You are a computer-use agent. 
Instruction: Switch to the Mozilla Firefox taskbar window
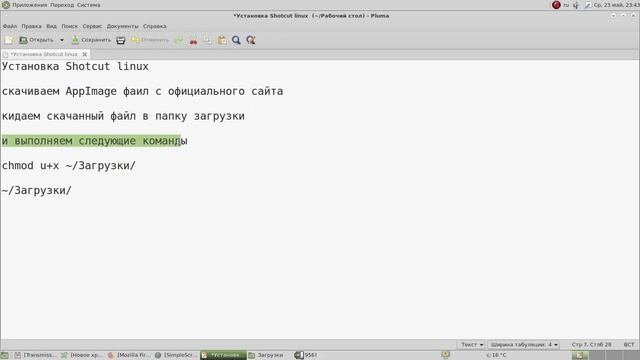coord(129,356)
